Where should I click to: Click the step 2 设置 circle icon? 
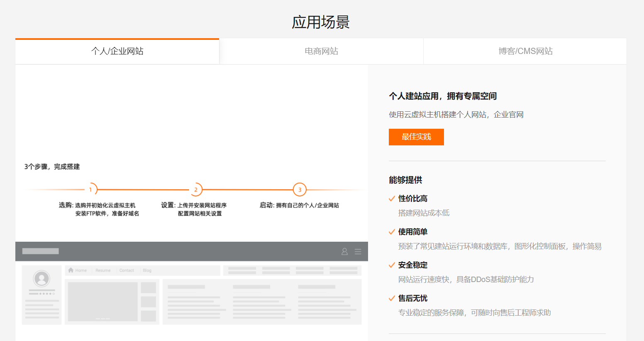[196, 189]
